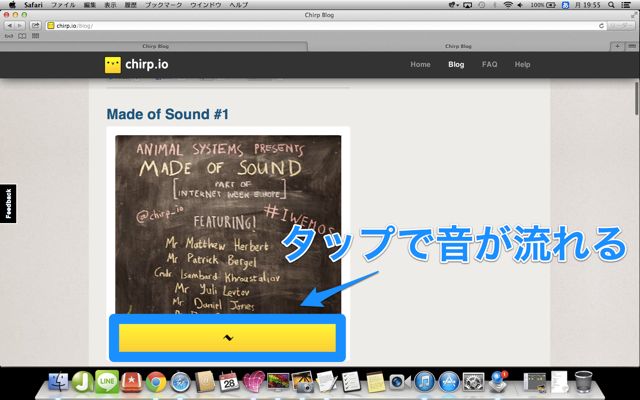Open the Made of Sound #1 post title

click(x=168, y=114)
